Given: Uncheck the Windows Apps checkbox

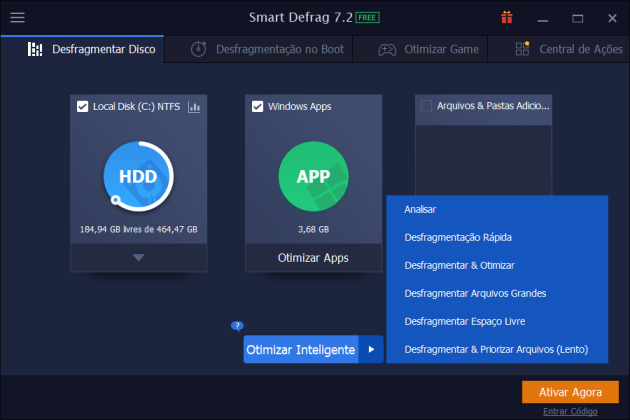Looking at the screenshot, I should [257, 107].
